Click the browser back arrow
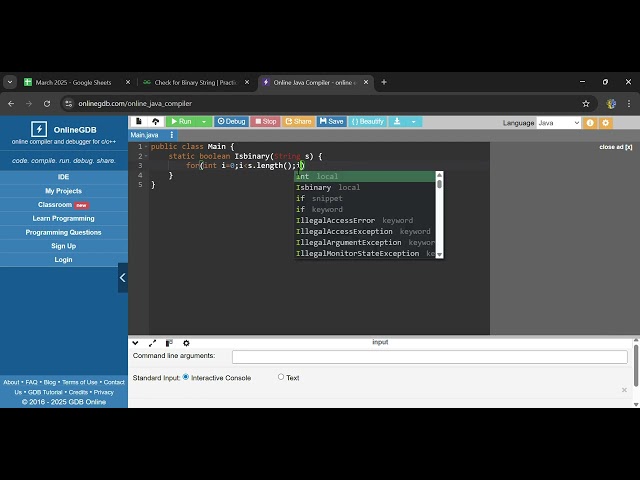640x480 pixels. pyautogui.click(x=11, y=104)
